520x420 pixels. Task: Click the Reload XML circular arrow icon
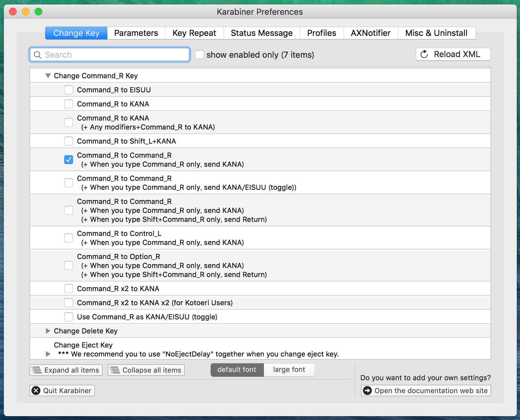pos(424,54)
